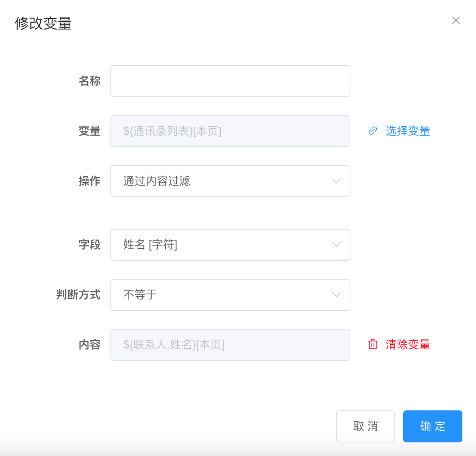The width and height of the screenshot is (476, 456).
Task: Confirm changes with the 确定 button
Action: (x=432, y=426)
